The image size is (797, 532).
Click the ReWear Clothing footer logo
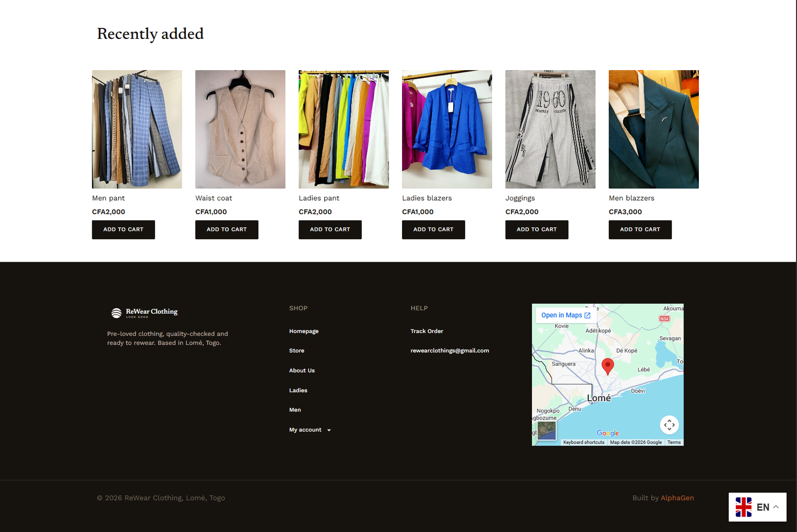(144, 313)
